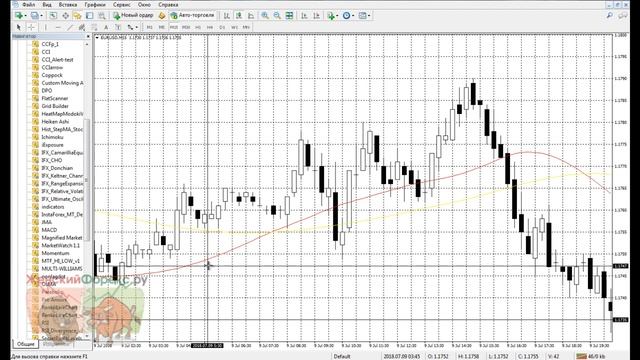The height and width of the screenshot is (360, 640).
Task: Open the Графики menu
Action: click(x=95, y=4)
